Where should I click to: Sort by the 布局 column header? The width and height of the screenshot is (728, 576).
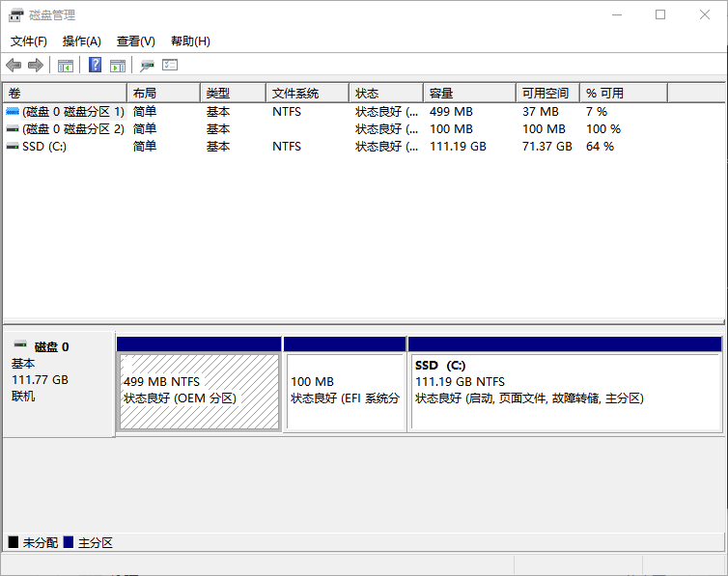[x=164, y=94]
